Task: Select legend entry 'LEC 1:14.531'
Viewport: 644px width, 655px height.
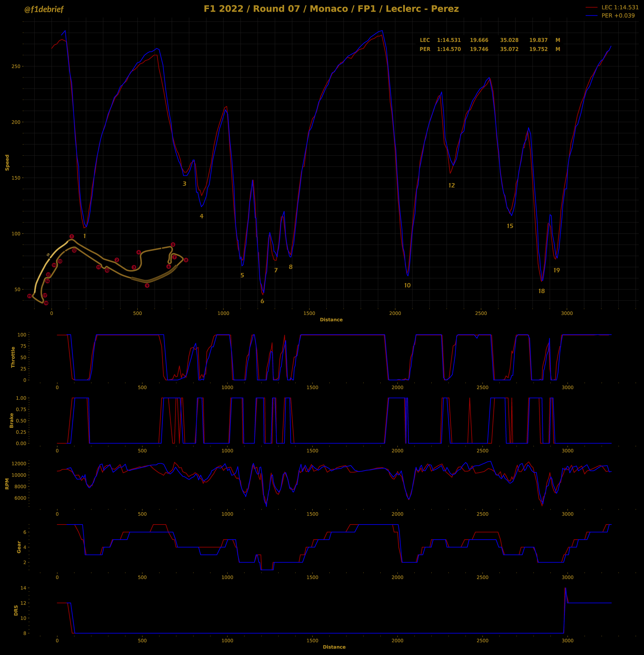Action: [620, 7]
